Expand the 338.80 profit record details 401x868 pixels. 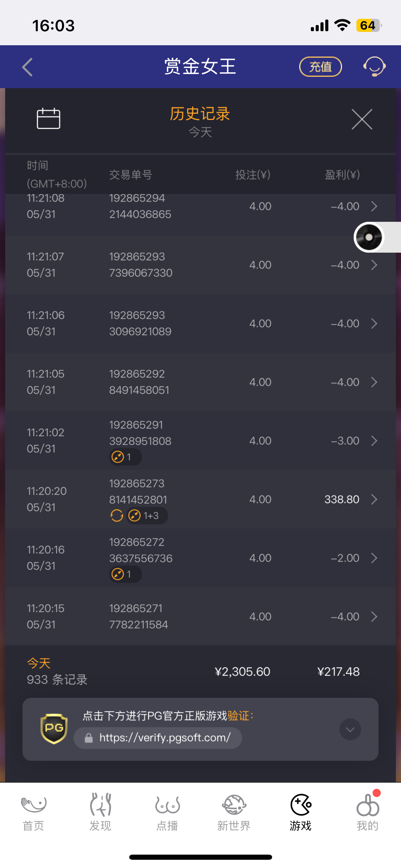coord(374,499)
